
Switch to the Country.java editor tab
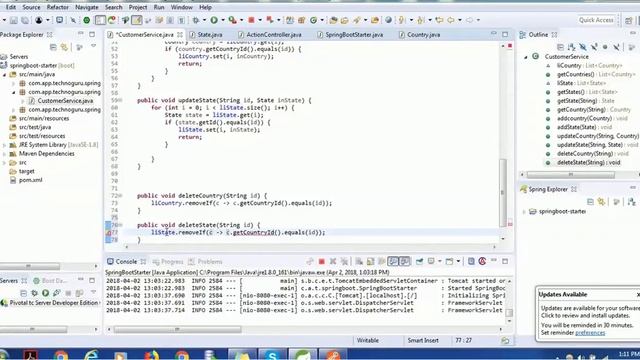423,35
